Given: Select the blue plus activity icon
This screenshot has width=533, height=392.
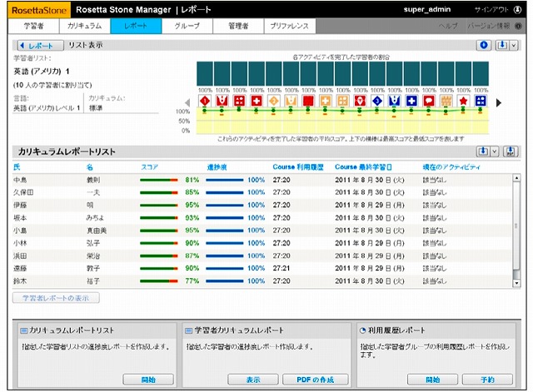Looking at the screenshot, I should [x=411, y=101].
